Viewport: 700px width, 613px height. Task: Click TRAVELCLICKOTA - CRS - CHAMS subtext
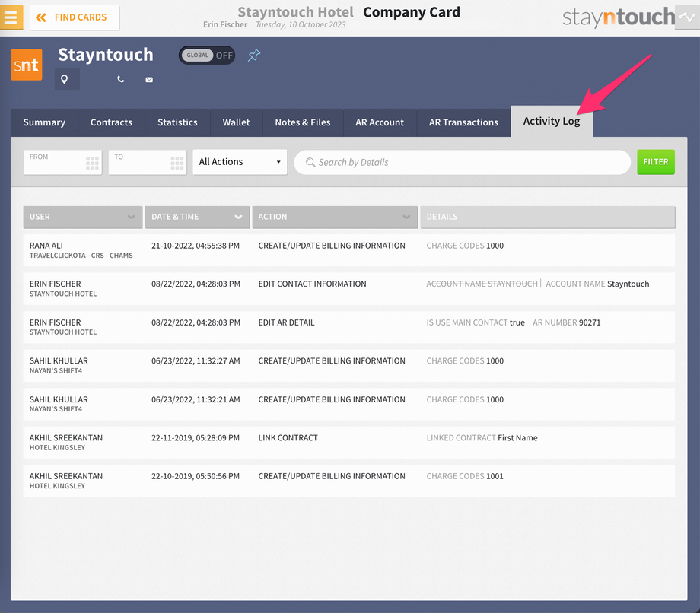(x=81, y=256)
